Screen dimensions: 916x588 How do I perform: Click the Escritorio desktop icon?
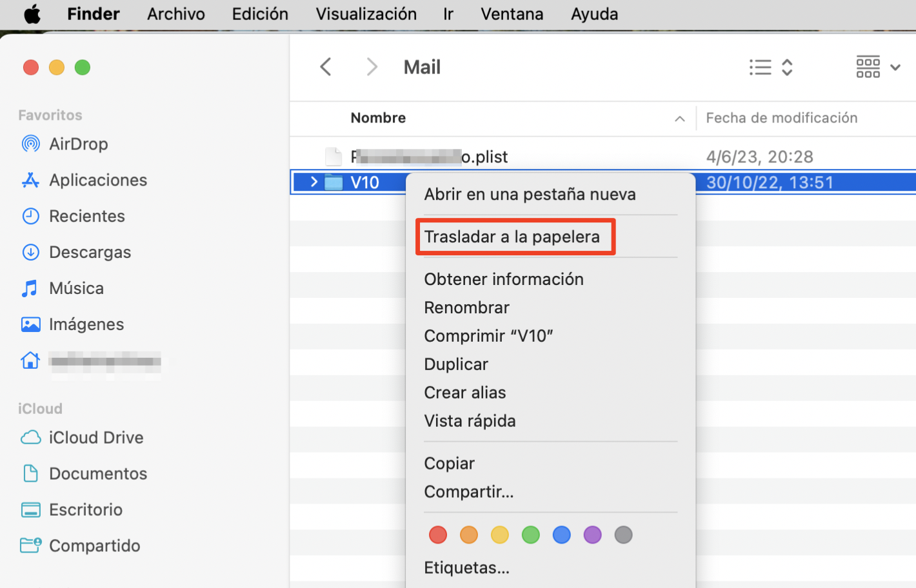(x=30, y=510)
